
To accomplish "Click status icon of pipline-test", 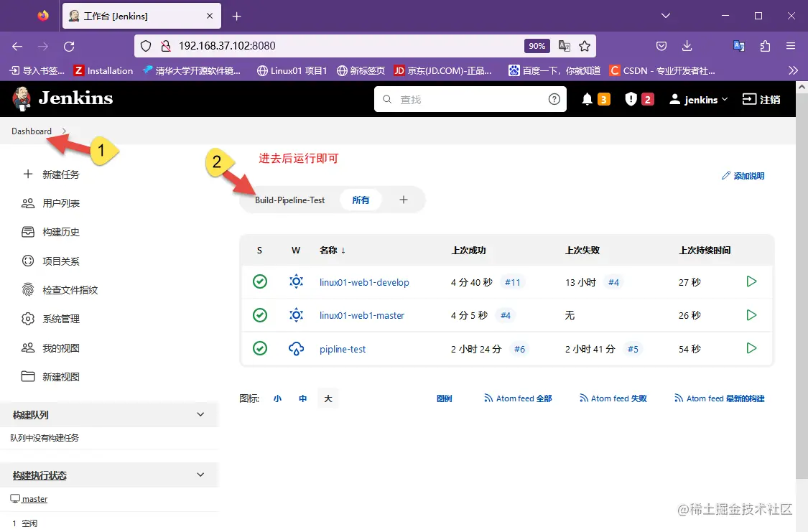I will click(260, 348).
